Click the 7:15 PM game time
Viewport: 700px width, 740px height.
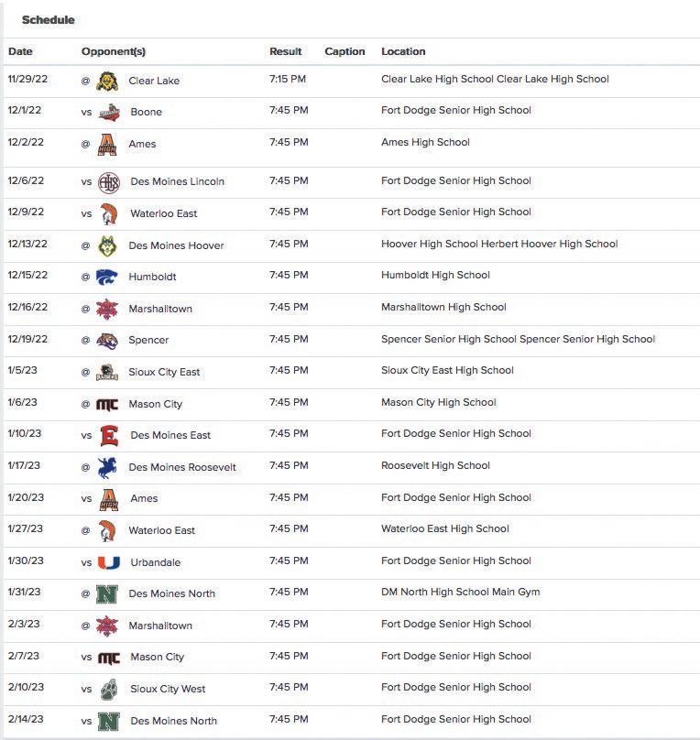[288, 79]
